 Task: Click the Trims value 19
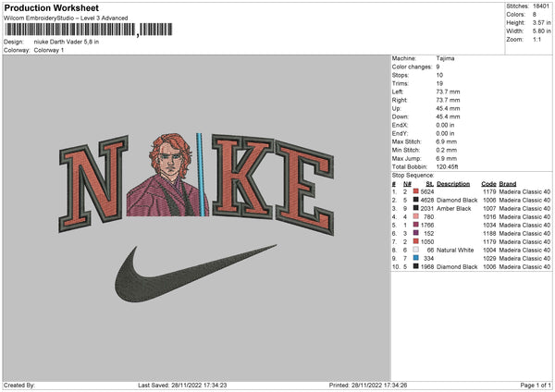coord(439,83)
